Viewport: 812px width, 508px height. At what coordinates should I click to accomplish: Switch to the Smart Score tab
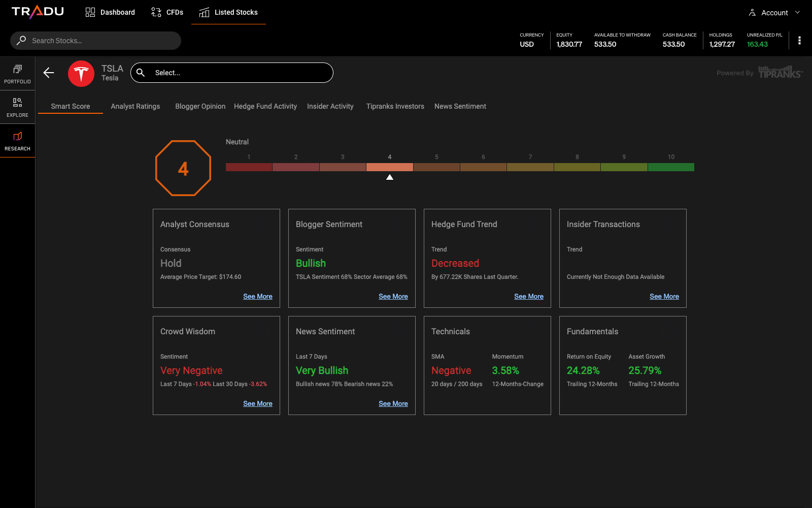click(x=71, y=106)
